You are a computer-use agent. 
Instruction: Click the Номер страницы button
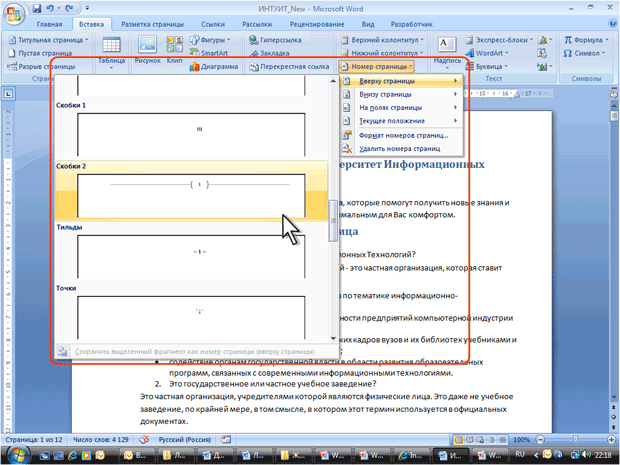coord(376,66)
